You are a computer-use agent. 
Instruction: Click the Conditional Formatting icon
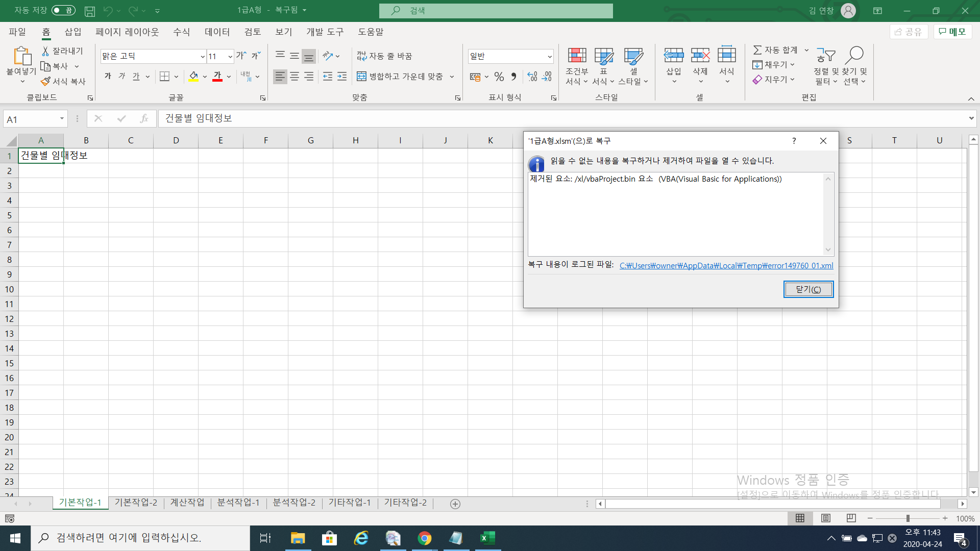(x=577, y=56)
